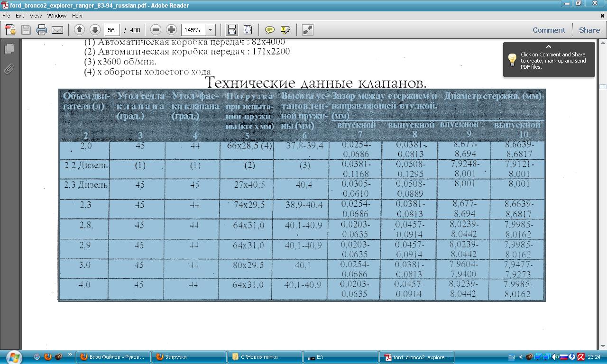Go to next page arrow

(x=95, y=30)
